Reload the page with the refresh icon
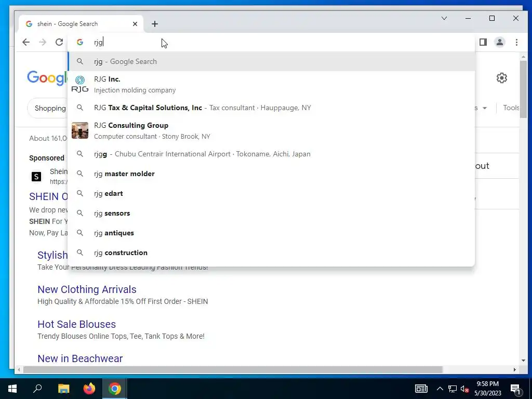This screenshot has height=399, width=532. pos(59,42)
